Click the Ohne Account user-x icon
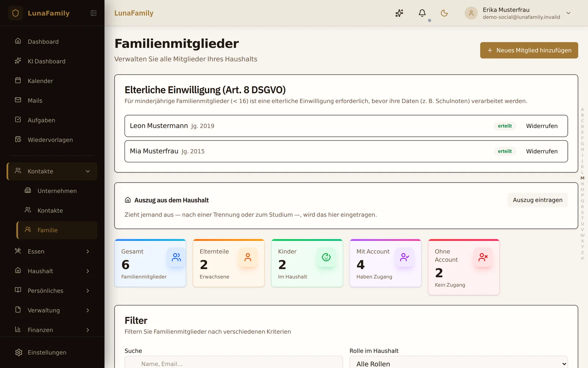Screen dimensions: 588x368 483,257
